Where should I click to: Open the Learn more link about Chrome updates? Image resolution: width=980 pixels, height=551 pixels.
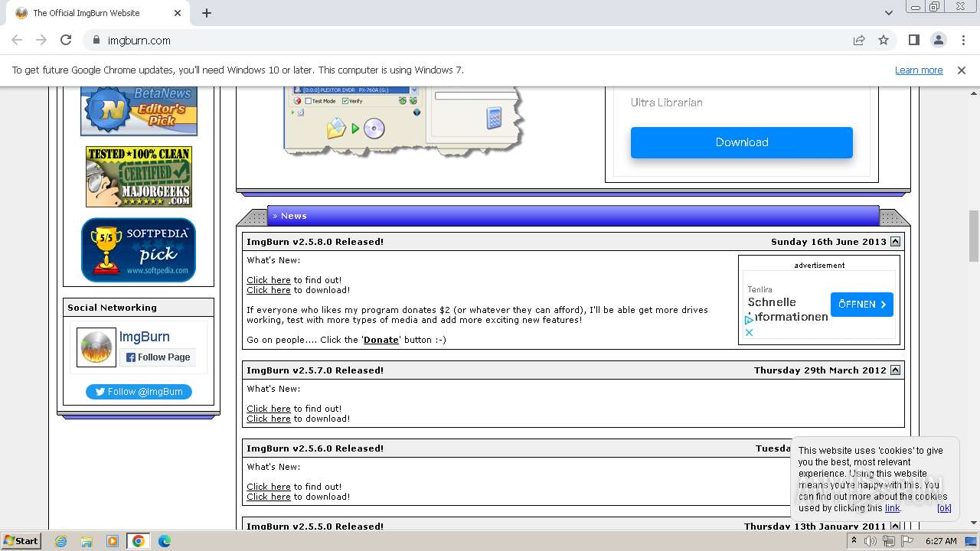[919, 70]
